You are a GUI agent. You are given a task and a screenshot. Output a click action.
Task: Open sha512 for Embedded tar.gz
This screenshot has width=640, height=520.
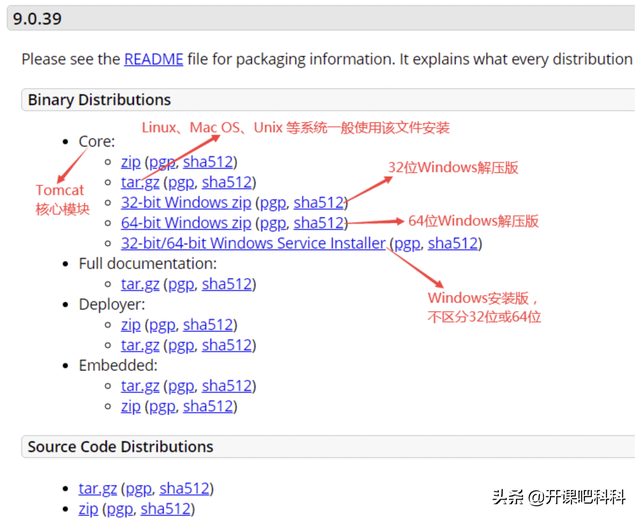(x=227, y=386)
